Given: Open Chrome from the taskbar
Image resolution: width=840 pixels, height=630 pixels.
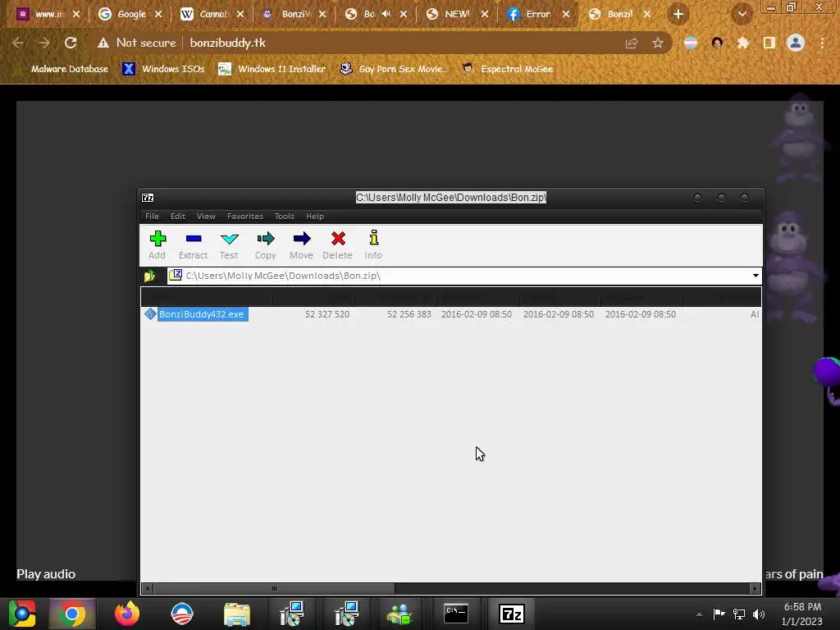Looking at the screenshot, I should 72,614.
